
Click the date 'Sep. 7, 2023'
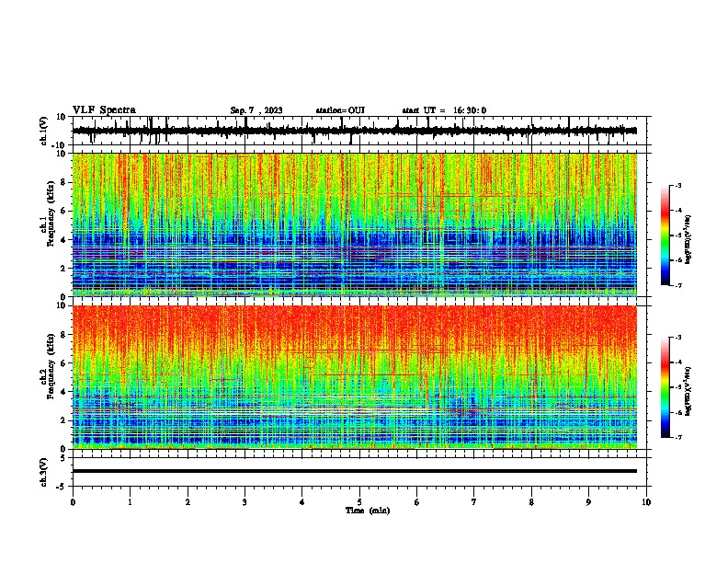tap(256, 110)
